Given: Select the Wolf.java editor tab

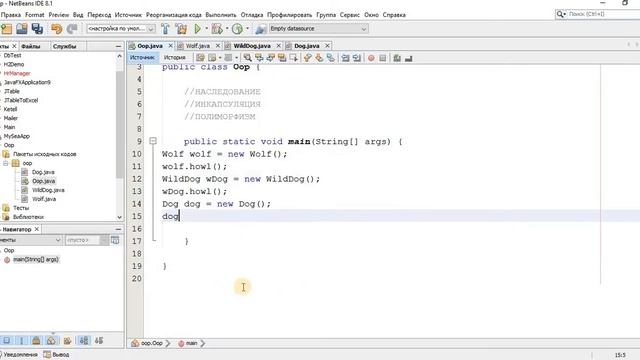Looking at the screenshot, I should [x=198, y=46].
